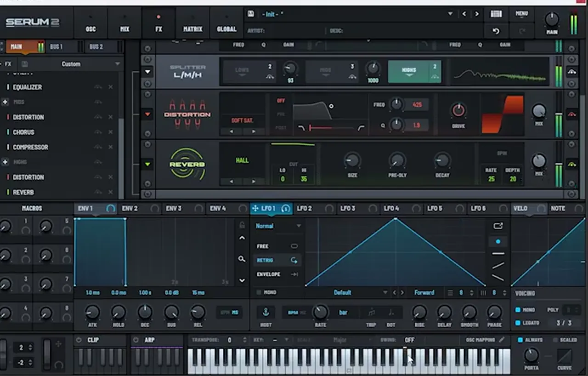Remove EQUALIZER from the FX list
This screenshot has height=376, width=588.
pos(111,87)
